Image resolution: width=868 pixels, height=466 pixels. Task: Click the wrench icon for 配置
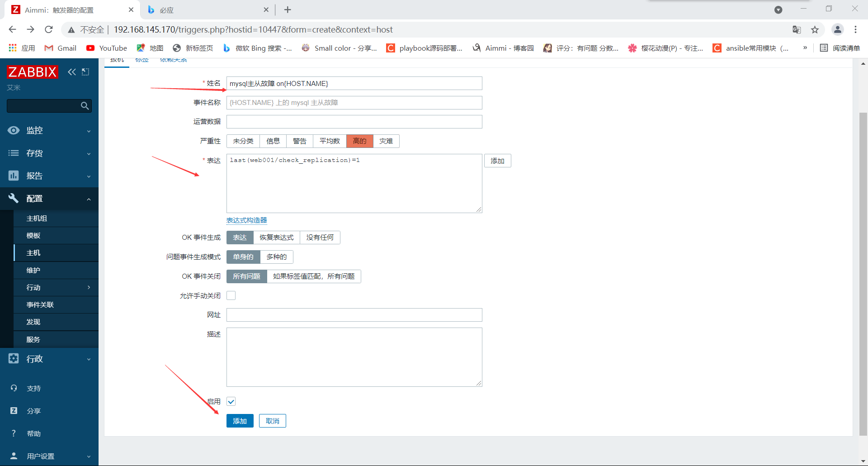tap(14, 198)
